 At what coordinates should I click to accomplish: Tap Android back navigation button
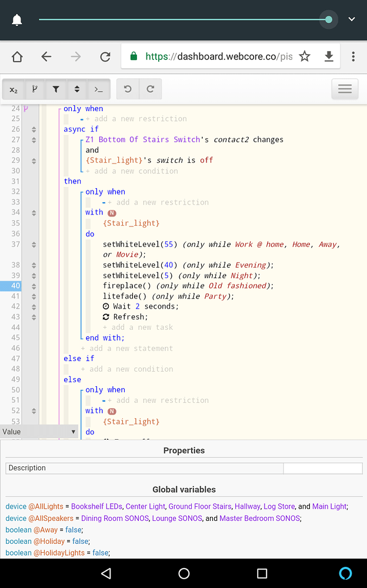click(x=106, y=573)
